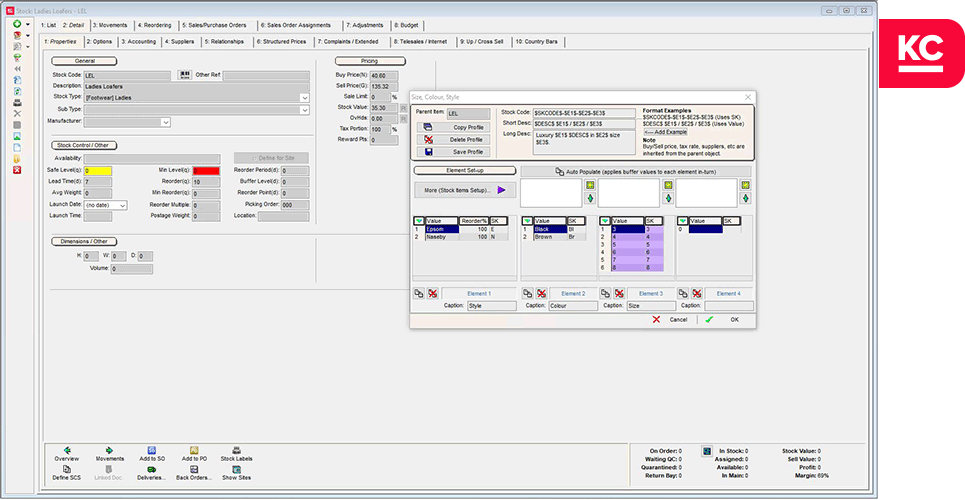Click the yellow buffer icon beside first auto-populate box
The image size is (965, 500).
(590, 185)
